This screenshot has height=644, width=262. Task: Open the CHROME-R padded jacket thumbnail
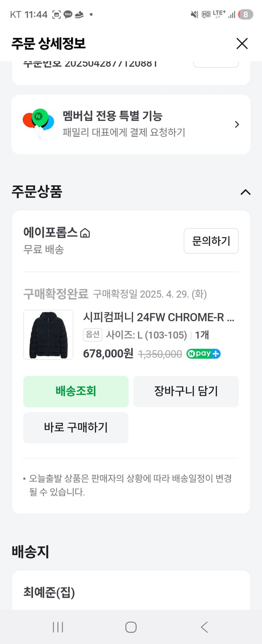pyautogui.click(x=48, y=334)
